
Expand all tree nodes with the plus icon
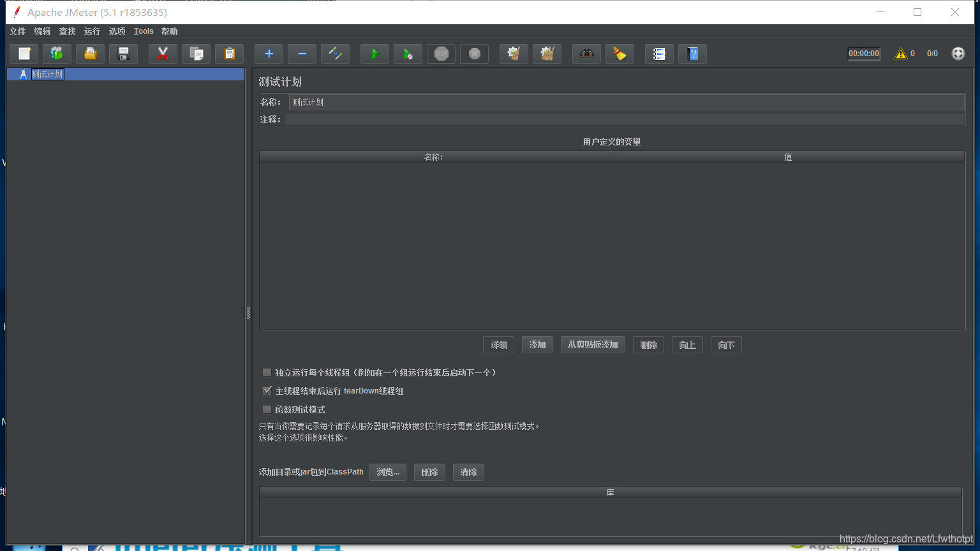(269, 54)
